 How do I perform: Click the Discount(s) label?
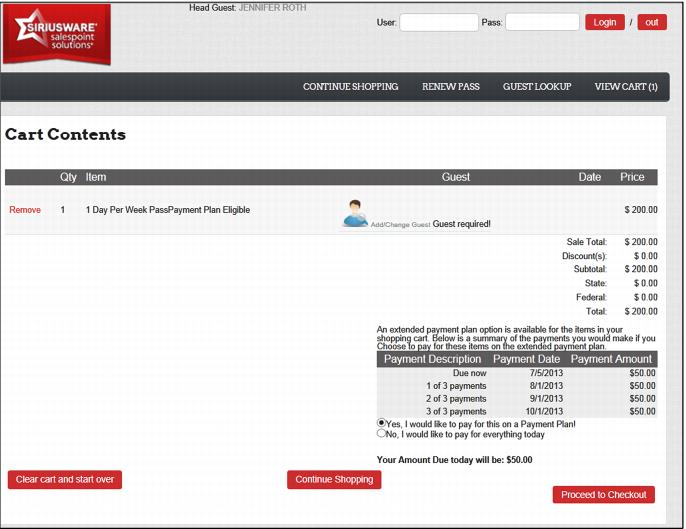584,256
